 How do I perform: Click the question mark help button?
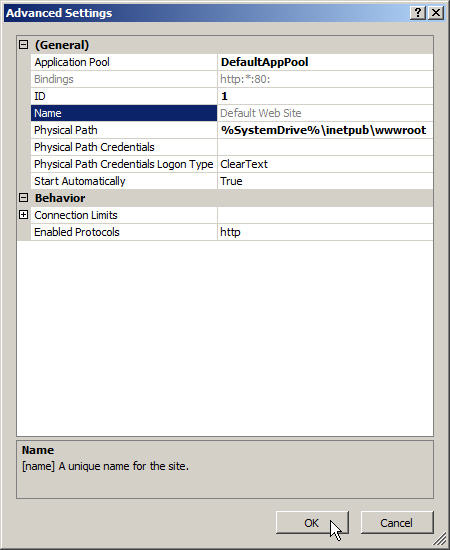click(417, 13)
